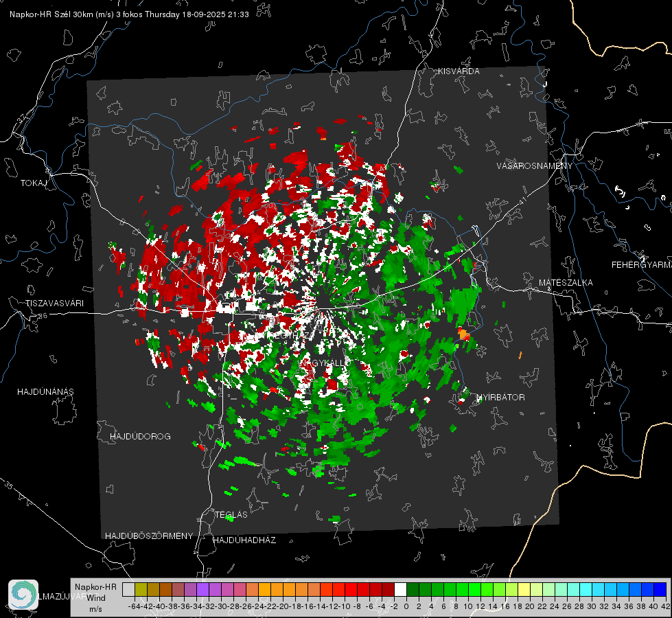The image size is (672, 618).
Task: Click the white swatch in the wind legend
Action: click(400, 590)
